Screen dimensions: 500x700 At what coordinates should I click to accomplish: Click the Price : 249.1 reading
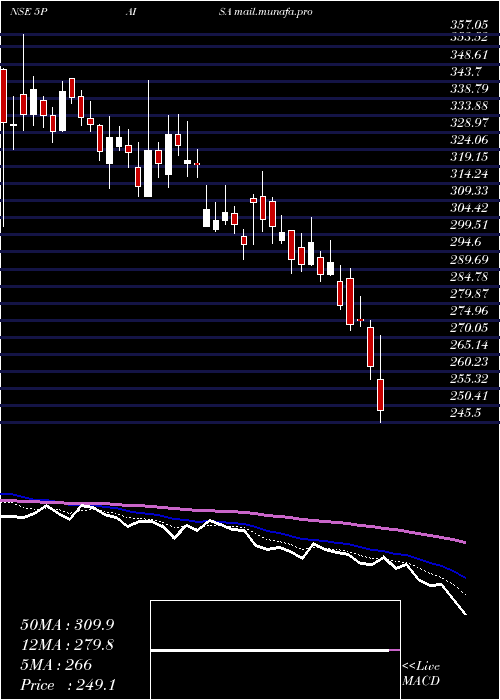click(x=68, y=685)
